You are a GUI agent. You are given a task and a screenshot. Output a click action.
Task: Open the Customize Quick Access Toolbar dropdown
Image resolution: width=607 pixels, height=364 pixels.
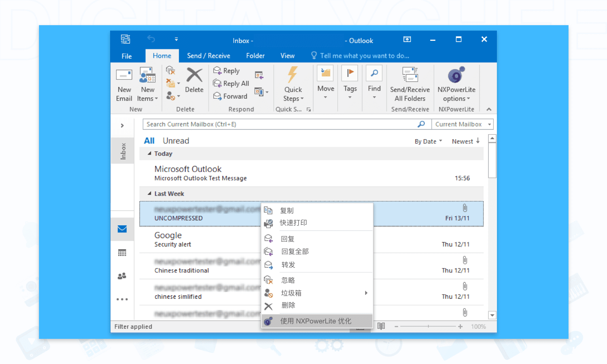(x=176, y=39)
